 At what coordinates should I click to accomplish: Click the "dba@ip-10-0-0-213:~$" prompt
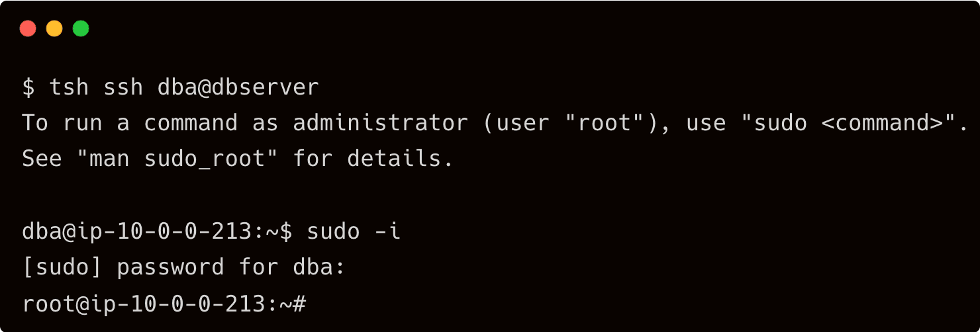157,231
